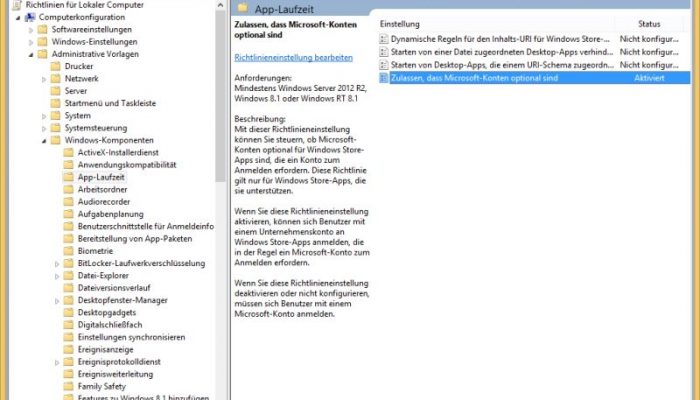The width and height of the screenshot is (700, 400).
Task: Expand the Softwareeinstellungen node
Action: point(31,30)
